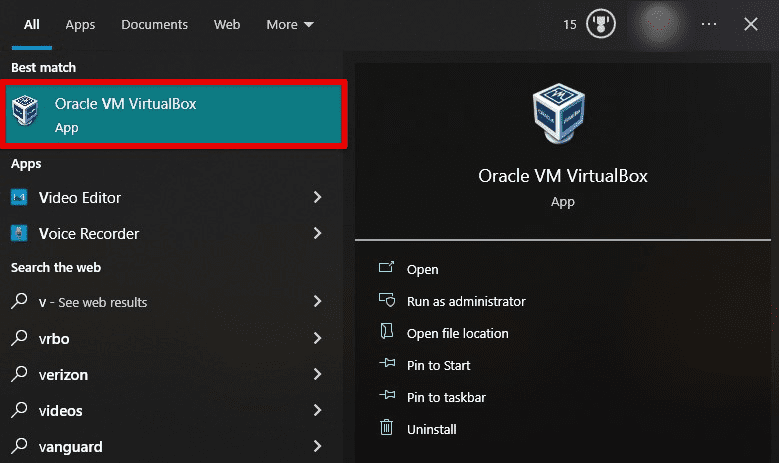Image resolution: width=779 pixels, height=463 pixels.
Task: Click the VirtualBox cube icon in best match
Action: pos(25,110)
